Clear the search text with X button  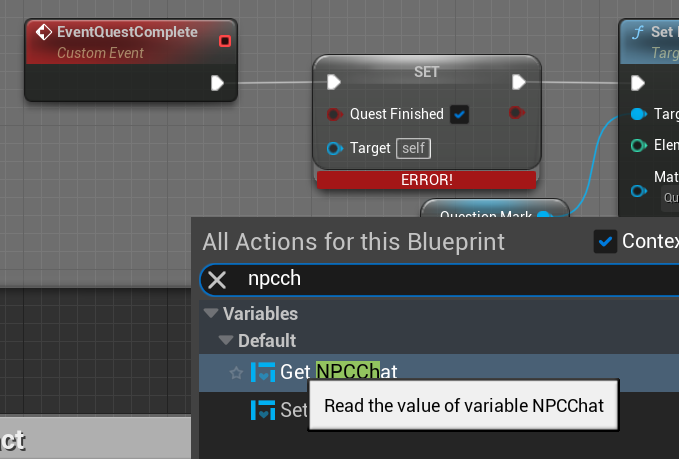(217, 280)
